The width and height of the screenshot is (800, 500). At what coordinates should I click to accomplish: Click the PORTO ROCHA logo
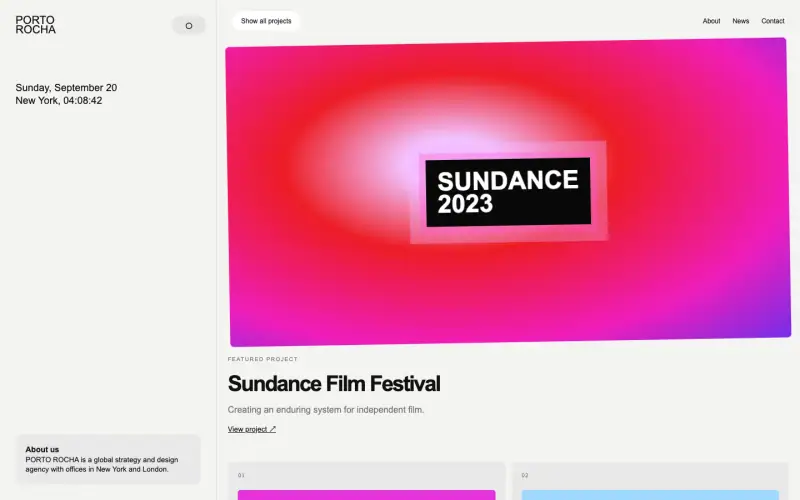(x=35, y=25)
